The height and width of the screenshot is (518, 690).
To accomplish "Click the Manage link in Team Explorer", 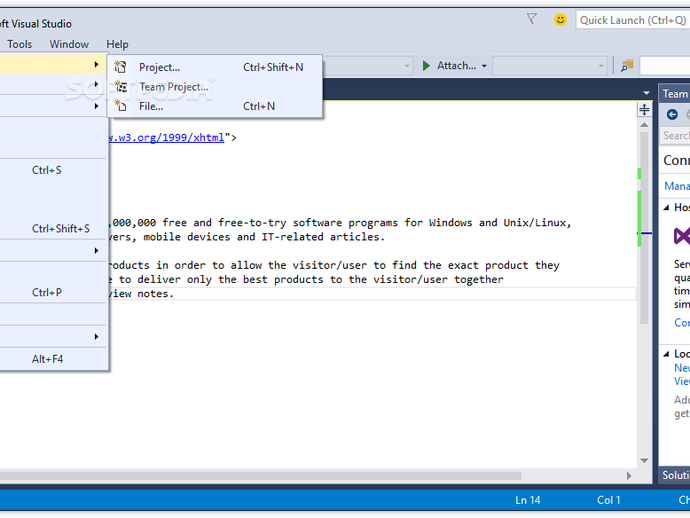I will 677,186.
